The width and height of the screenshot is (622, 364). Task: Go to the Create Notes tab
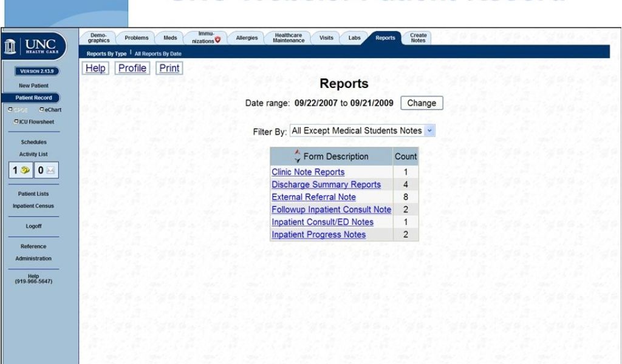418,38
